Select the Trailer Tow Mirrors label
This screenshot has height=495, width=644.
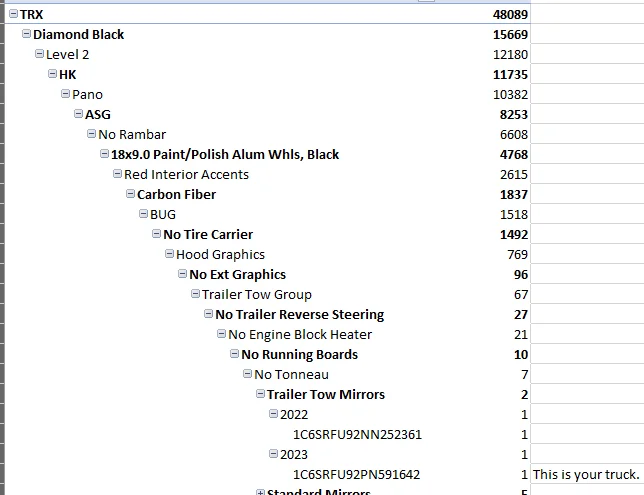(326, 394)
